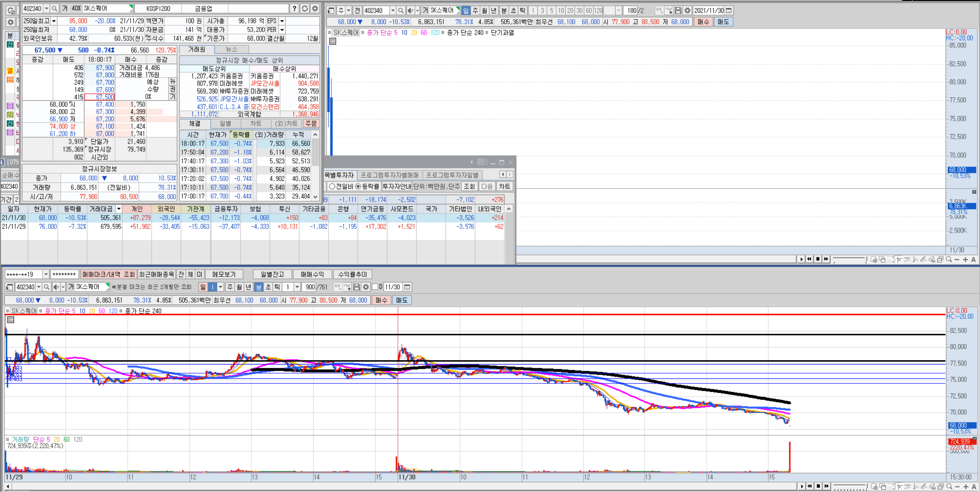980x492 pixels.
Task: Click 주문 button in quote window
Action: (311, 123)
